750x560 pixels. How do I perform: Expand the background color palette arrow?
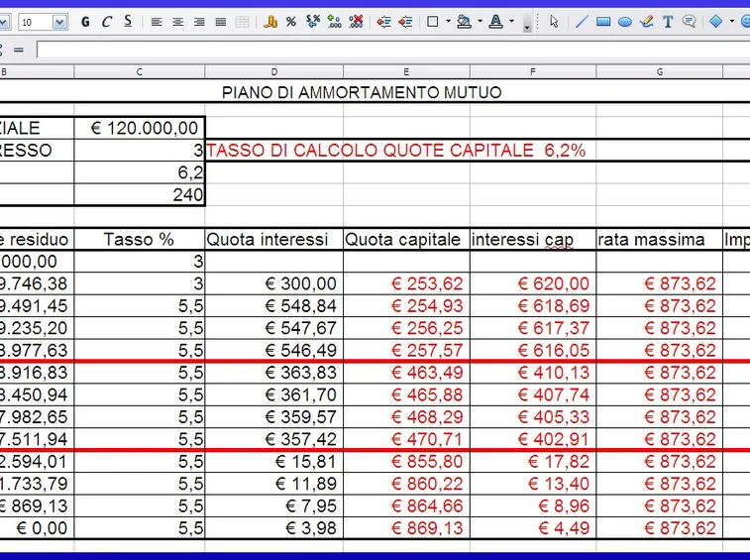[480, 22]
